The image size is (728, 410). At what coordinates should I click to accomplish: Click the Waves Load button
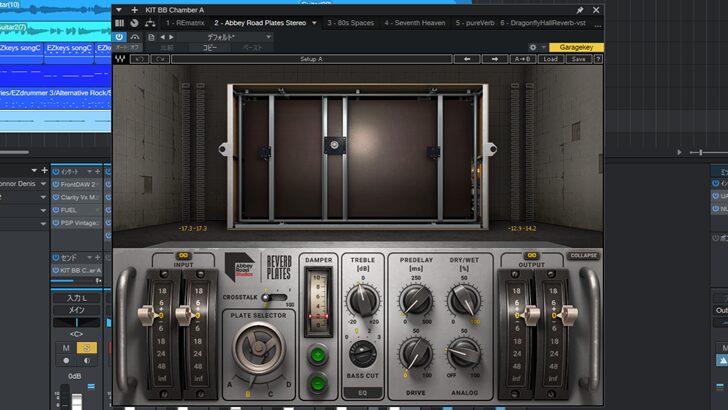click(x=550, y=59)
